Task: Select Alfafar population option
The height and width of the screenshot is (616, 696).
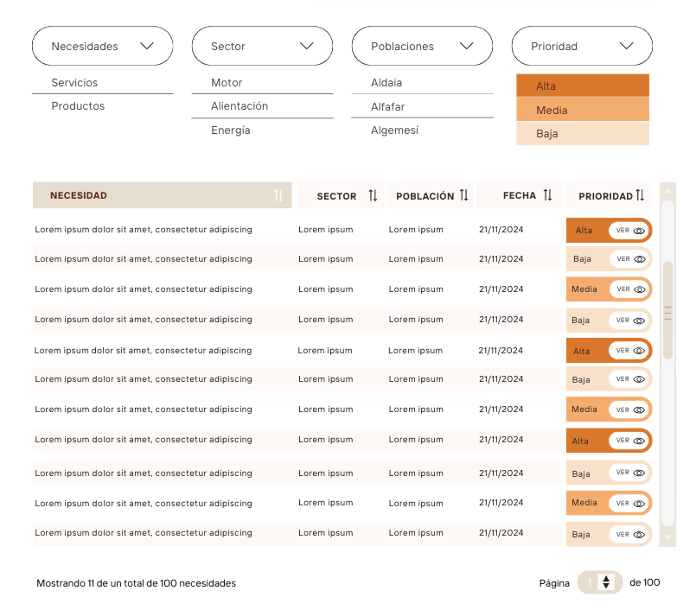Action: (x=387, y=106)
